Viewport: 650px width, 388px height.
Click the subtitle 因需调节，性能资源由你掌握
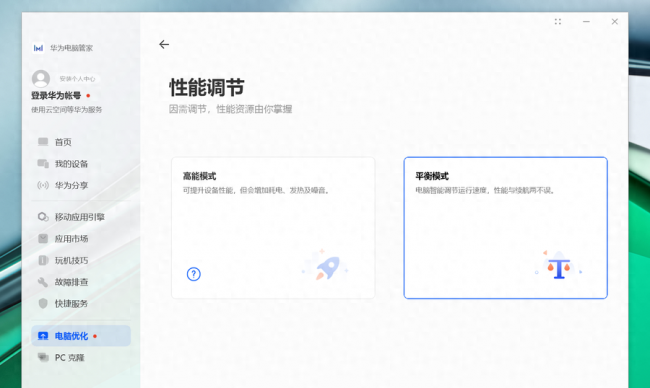(230, 109)
